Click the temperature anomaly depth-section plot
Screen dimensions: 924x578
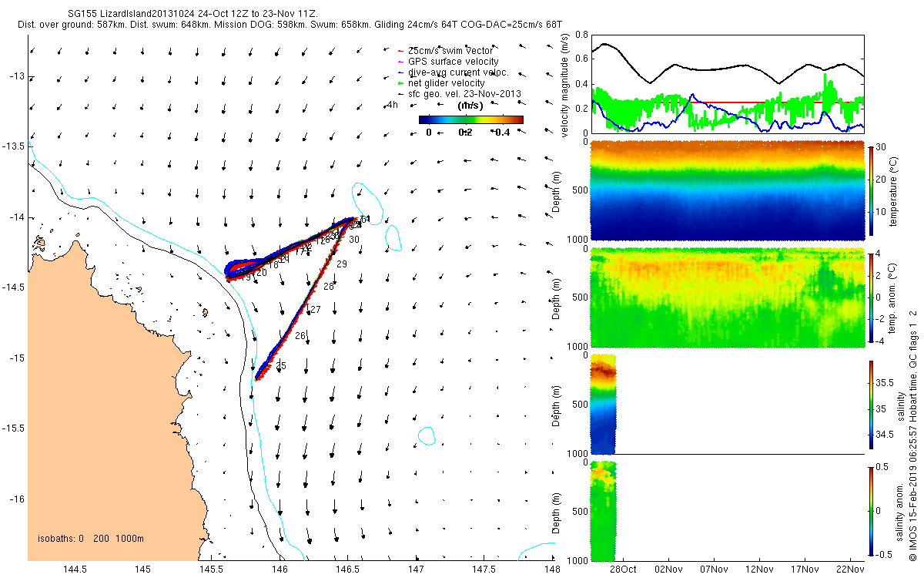click(727, 297)
